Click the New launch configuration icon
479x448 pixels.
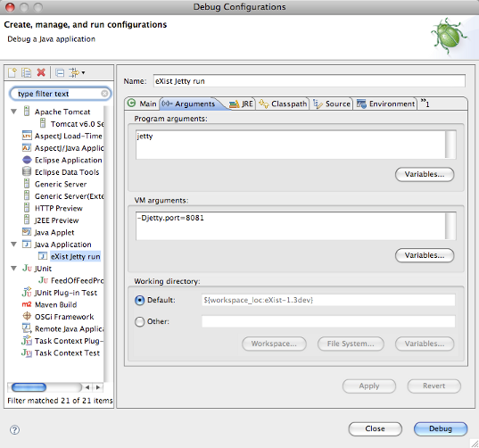click(x=12, y=72)
